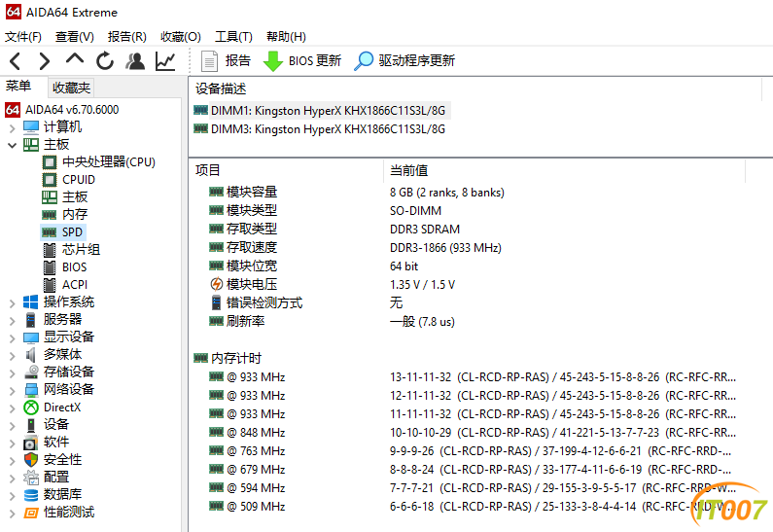Select 中央处理器(CPU) in the tree
773x532 pixels.
coord(108,162)
